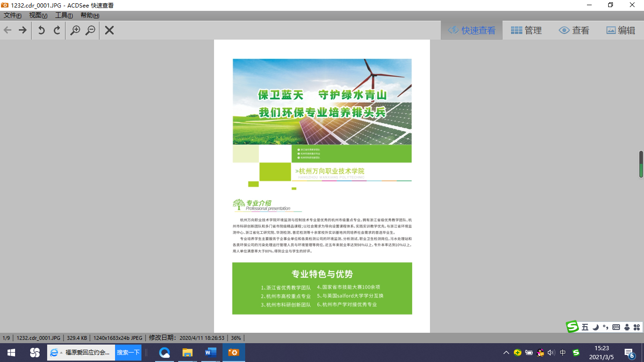The image size is (644, 362).
Task: Open Word from the taskbar
Action: (210, 353)
